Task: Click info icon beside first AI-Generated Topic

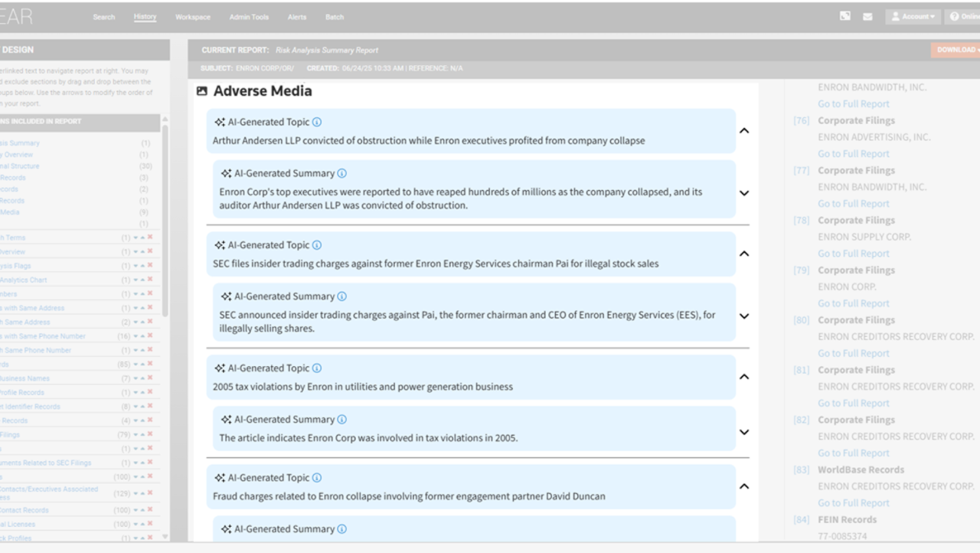Action: pos(317,122)
